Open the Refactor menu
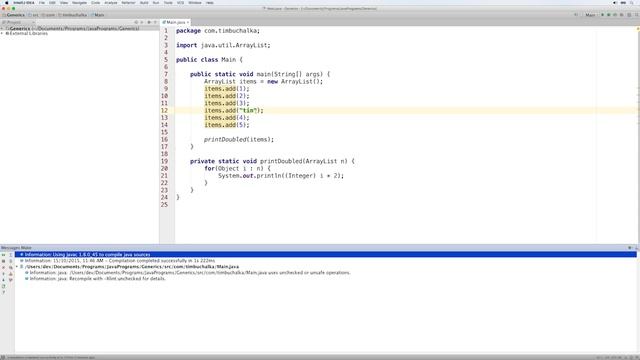Viewport: 640px width, 360px height. tap(128, 2)
